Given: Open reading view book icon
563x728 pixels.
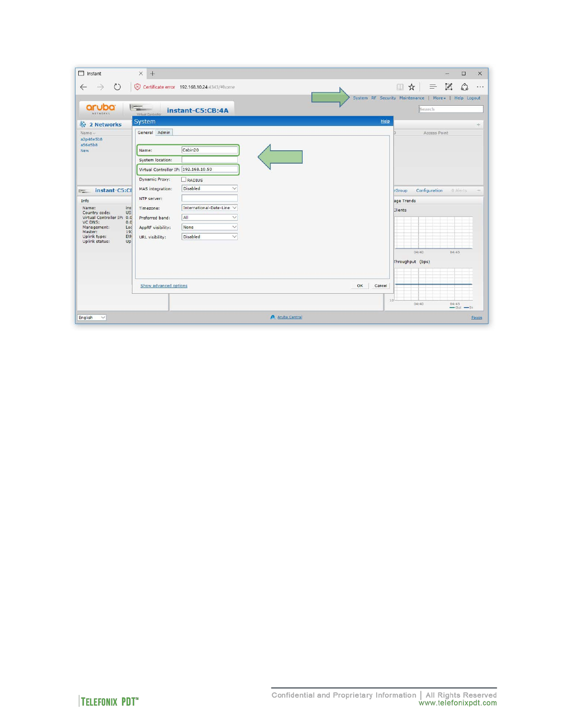Looking at the screenshot, I should [x=400, y=87].
